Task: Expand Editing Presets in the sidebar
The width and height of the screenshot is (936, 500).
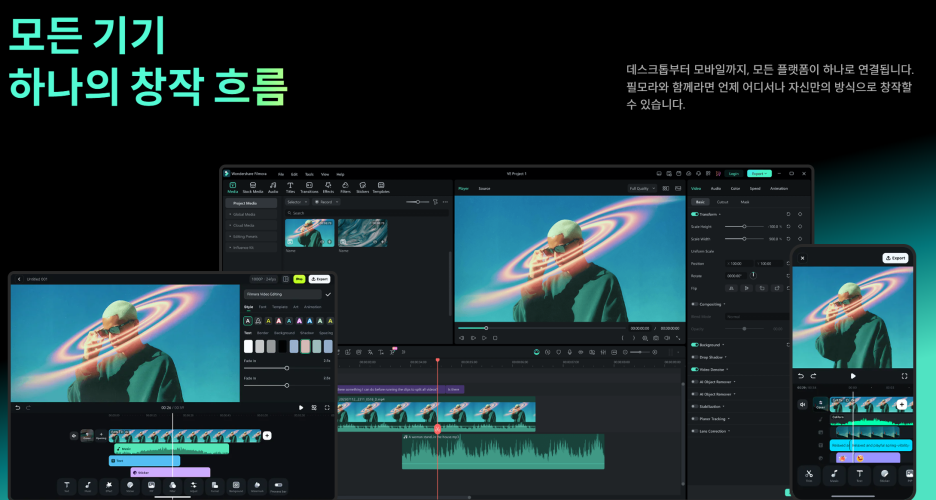Action: [x=251, y=236]
